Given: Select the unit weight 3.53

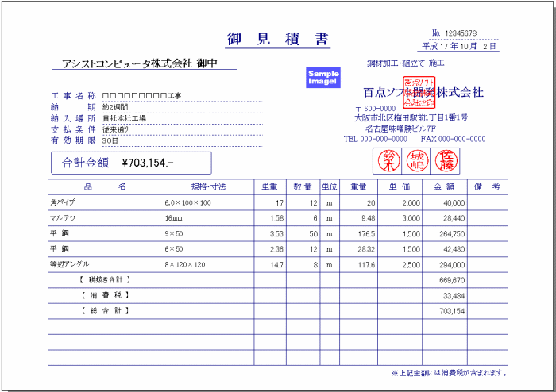Looking at the screenshot, I should pos(277,234).
